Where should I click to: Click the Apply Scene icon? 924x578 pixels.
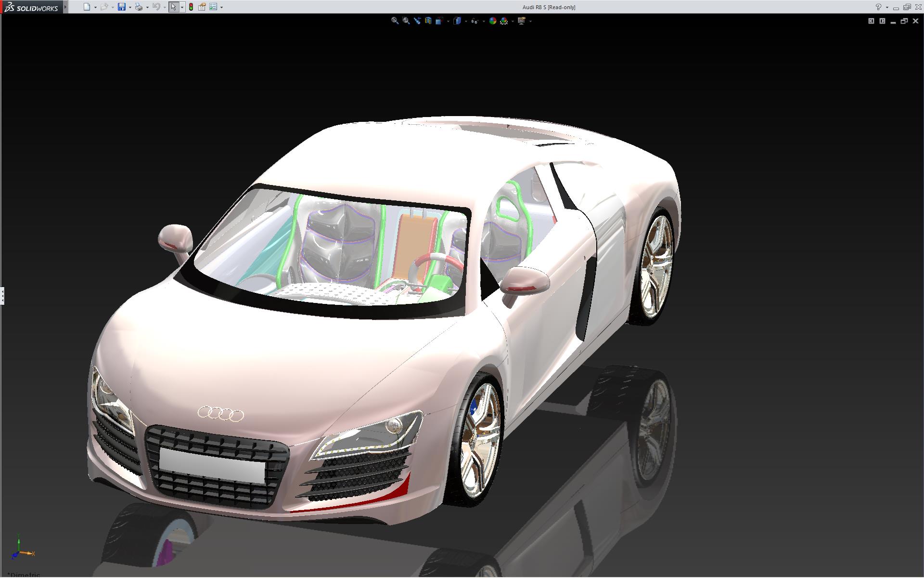(504, 21)
